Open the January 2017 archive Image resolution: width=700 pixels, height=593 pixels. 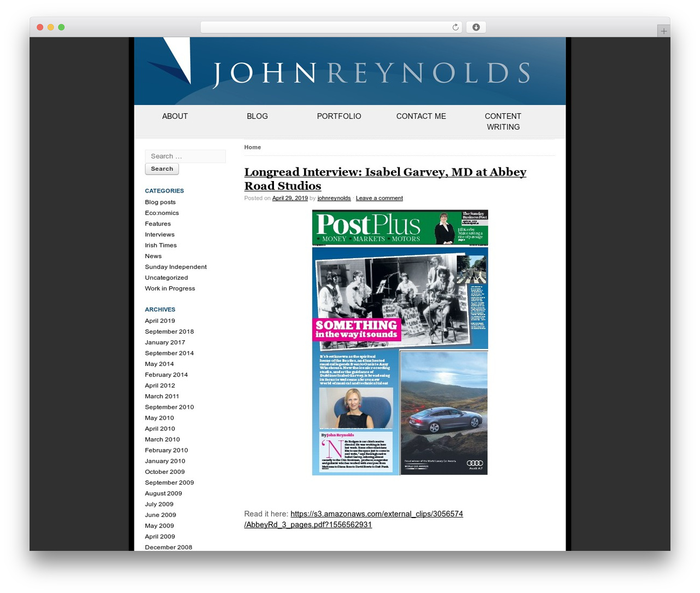coord(165,342)
